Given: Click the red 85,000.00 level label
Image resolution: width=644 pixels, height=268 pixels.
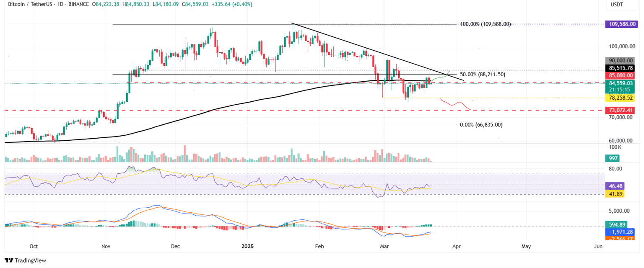Looking at the screenshot, I should pos(622,75).
